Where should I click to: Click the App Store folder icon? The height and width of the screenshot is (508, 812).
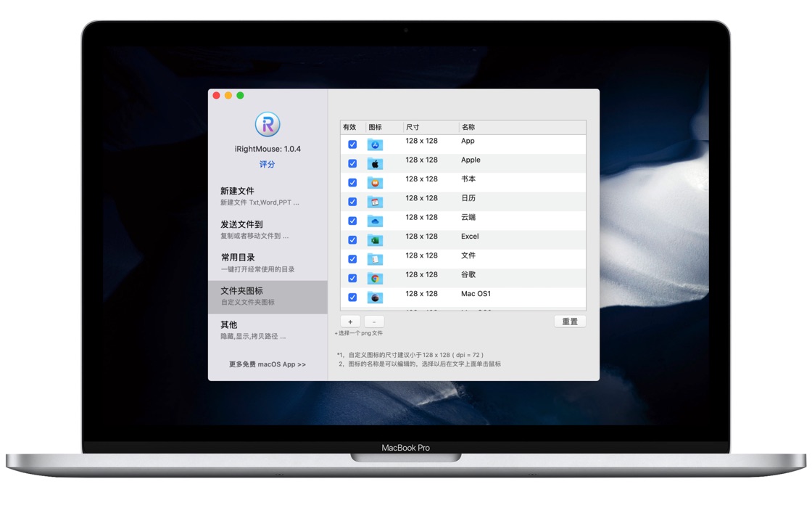[375, 144]
